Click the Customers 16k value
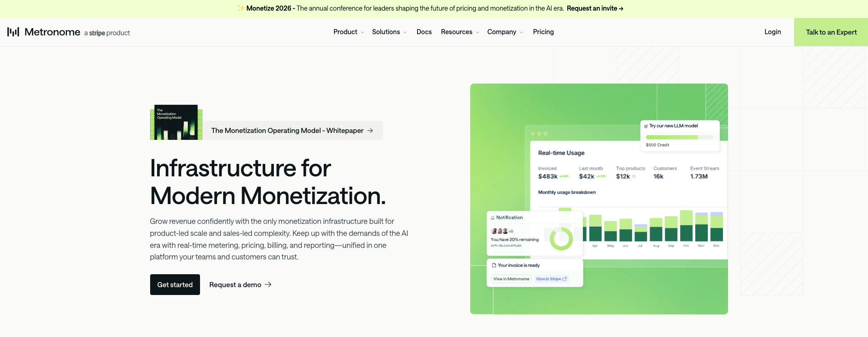The image size is (868, 337). [658, 176]
